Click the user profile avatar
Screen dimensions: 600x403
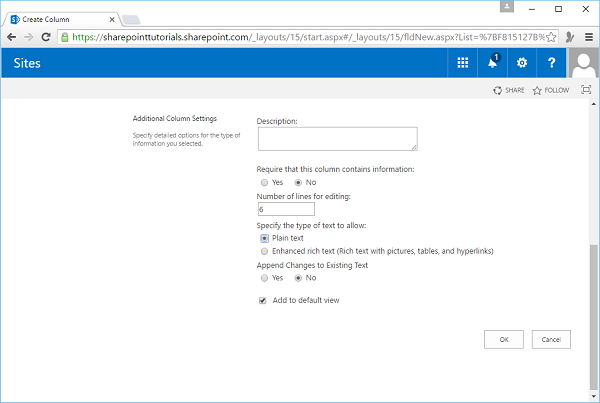(584, 62)
